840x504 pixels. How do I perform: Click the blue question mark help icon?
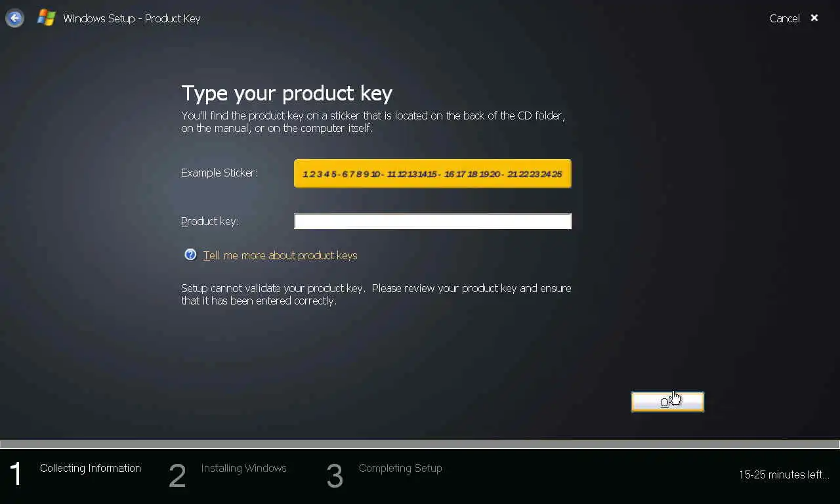190,255
